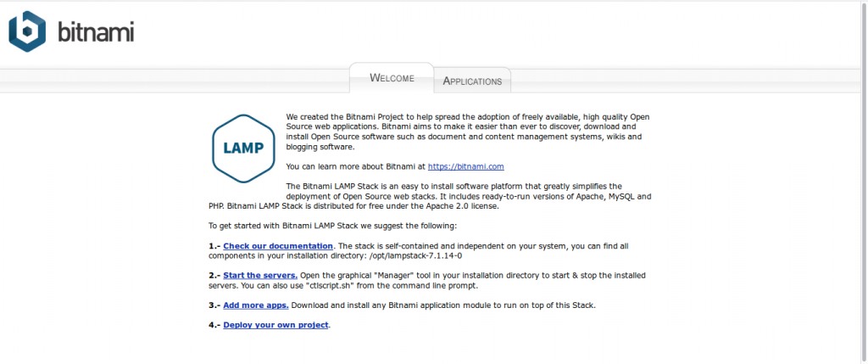Click the bitnami wordmark in the header
Viewport: 868px width, 364px height.
(x=96, y=33)
